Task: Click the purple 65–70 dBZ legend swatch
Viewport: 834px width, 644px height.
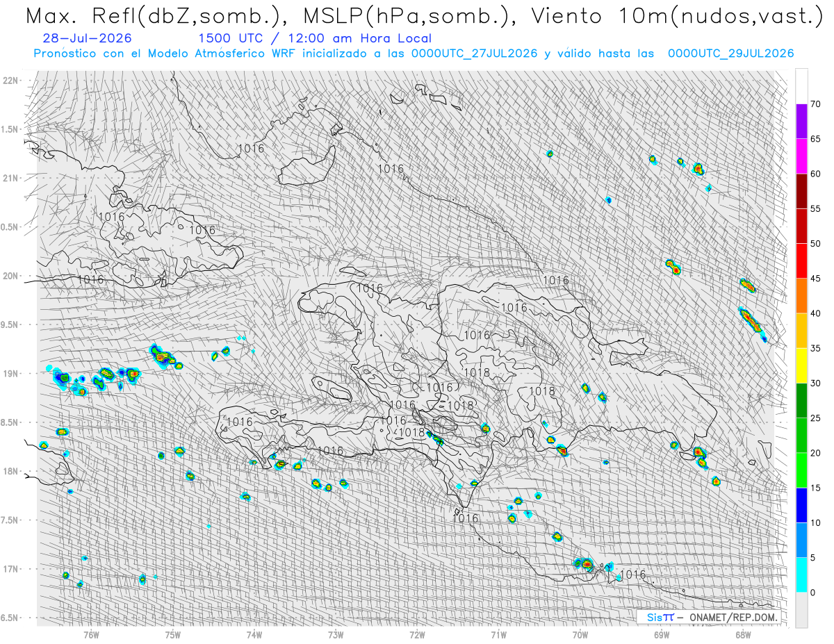Action: click(x=801, y=122)
